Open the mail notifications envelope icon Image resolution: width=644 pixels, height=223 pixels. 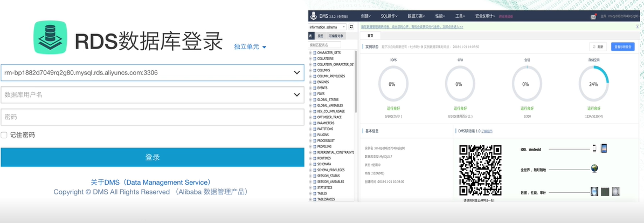(x=593, y=16)
